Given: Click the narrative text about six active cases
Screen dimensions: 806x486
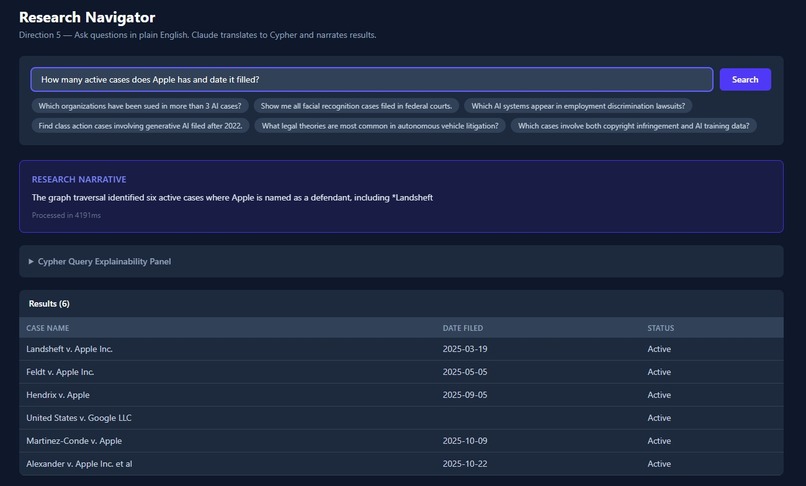Looking at the screenshot, I should pyautogui.click(x=232, y=197).
